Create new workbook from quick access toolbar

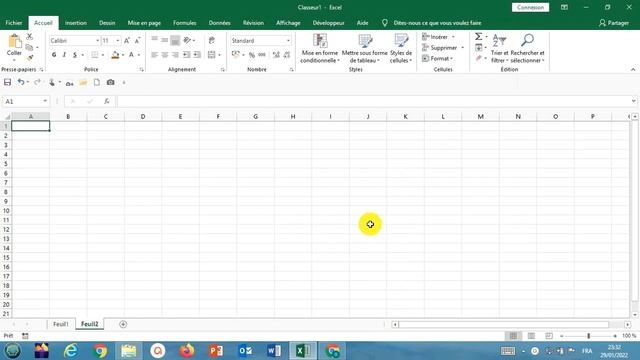tap(97, 82)
